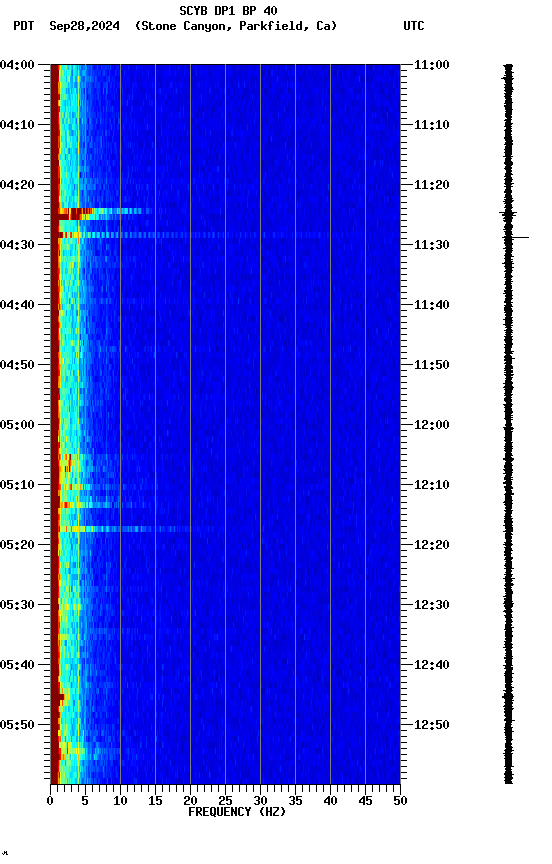The width and height of the screenshot is (552, 864).
Task: Click the '05:00' PDT time label
Action: (x=17, y=425)
